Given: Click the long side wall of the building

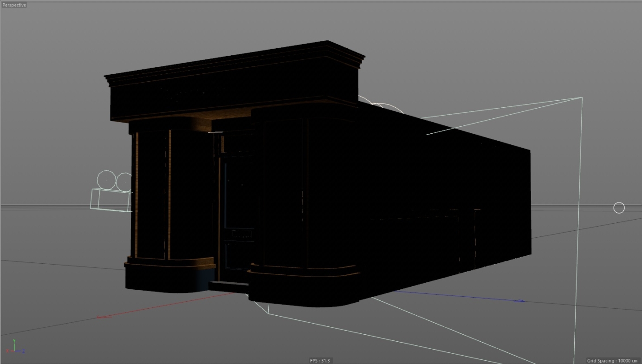Looking at the screenshot, I should coord(441,195).
